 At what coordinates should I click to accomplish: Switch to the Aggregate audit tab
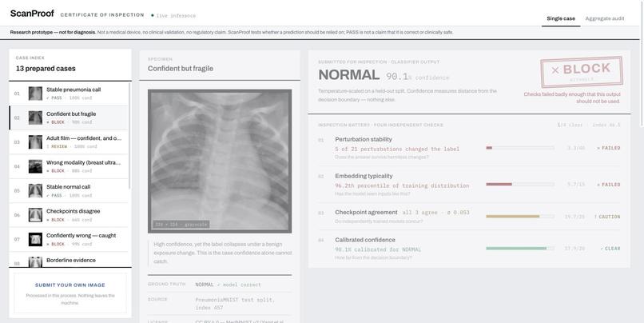tap(605, 18)
